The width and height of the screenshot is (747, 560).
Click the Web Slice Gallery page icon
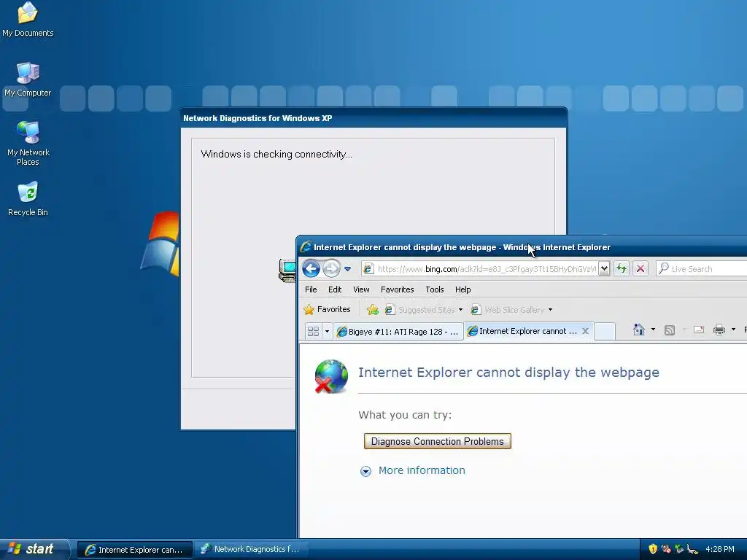(x=476, y=310)
